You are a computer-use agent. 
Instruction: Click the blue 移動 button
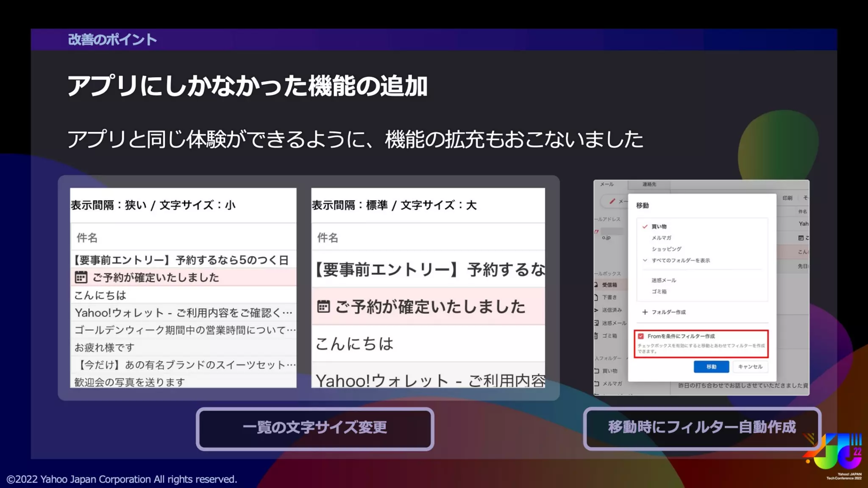(x=711, y=367)
